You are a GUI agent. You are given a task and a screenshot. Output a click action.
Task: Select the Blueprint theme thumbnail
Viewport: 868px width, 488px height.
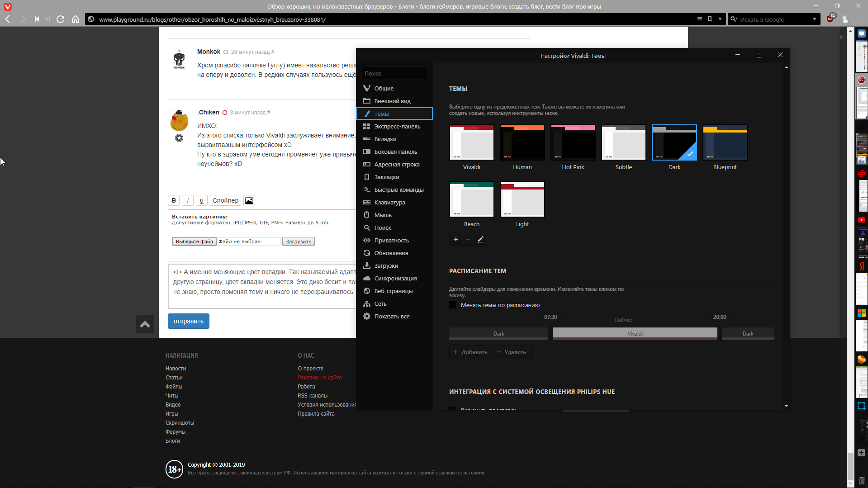click(x=725, y=142)
